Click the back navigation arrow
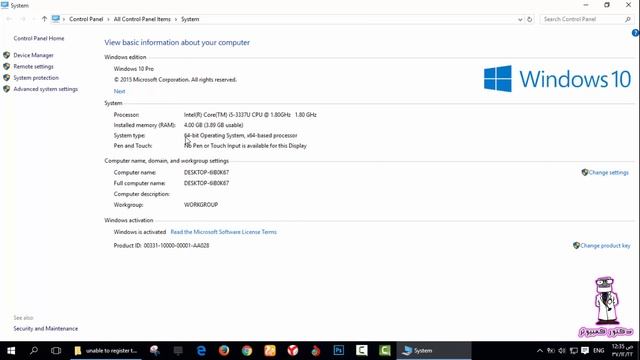The image size is (640, 360). point(9,19)
